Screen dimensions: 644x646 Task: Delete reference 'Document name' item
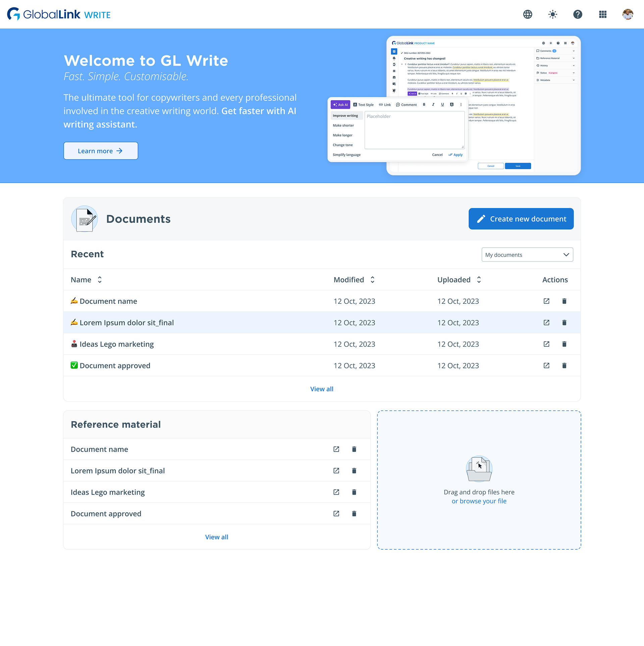click(354, 449)
